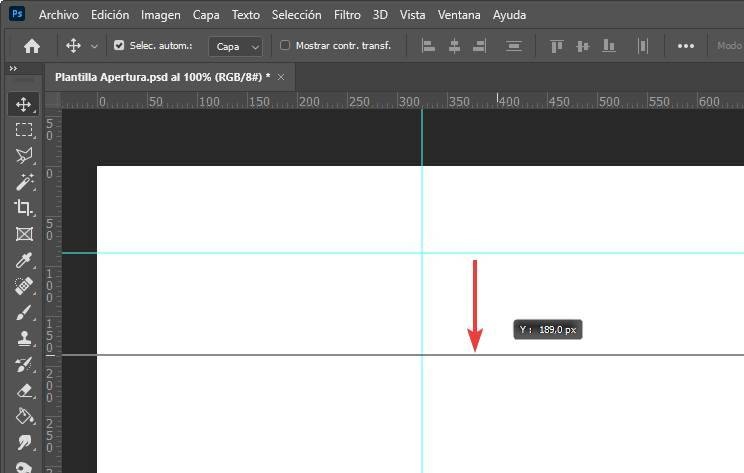Open the Filtro menu
Viewport: 744px width, 473px height.
point(347,15)
